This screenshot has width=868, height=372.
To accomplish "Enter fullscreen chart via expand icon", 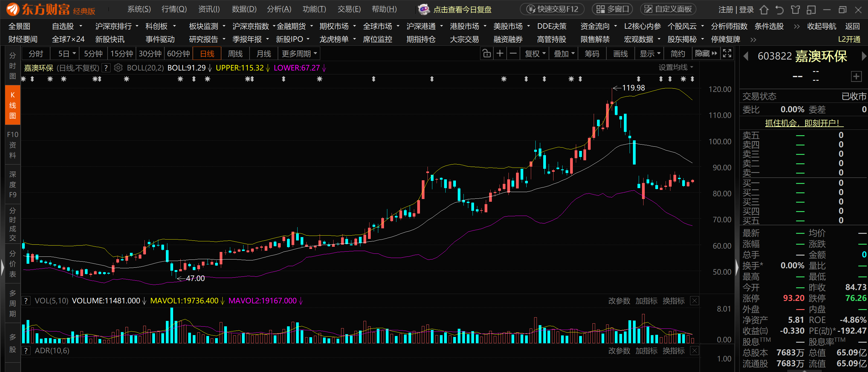I will (727, 54).
